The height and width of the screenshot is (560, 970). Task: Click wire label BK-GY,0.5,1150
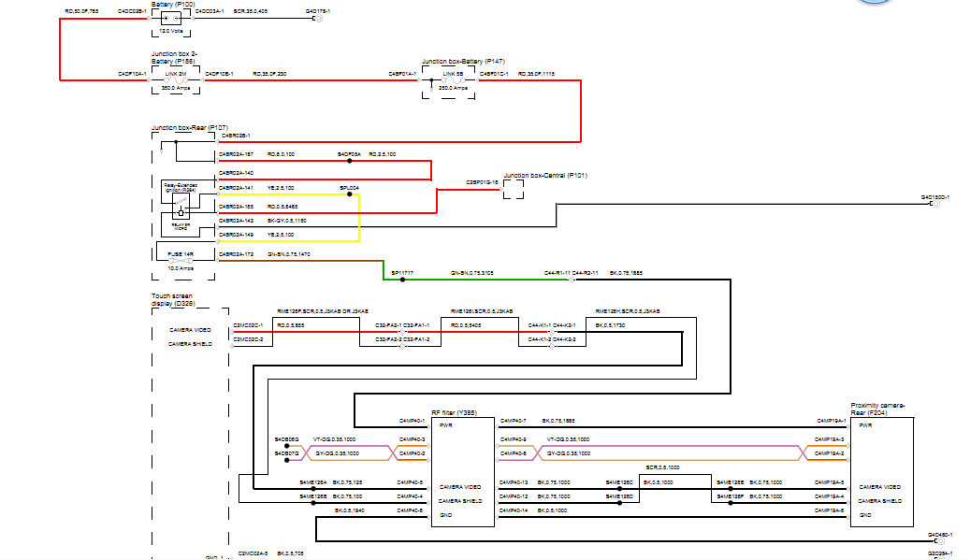tap(287, 221)
